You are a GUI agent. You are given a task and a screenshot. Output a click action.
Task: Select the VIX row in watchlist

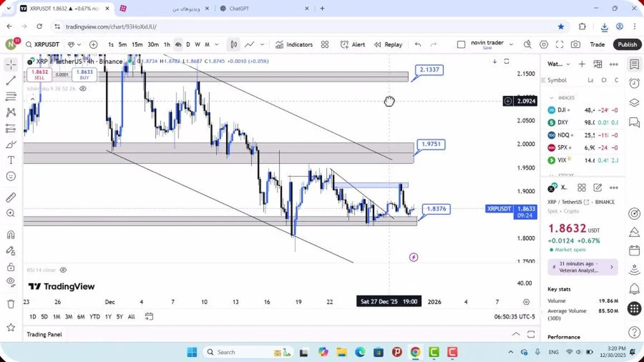[x=583, y=160]
